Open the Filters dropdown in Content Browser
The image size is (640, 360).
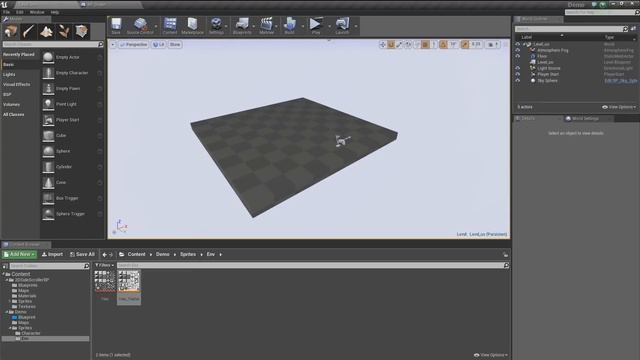(x=104, y=265)
